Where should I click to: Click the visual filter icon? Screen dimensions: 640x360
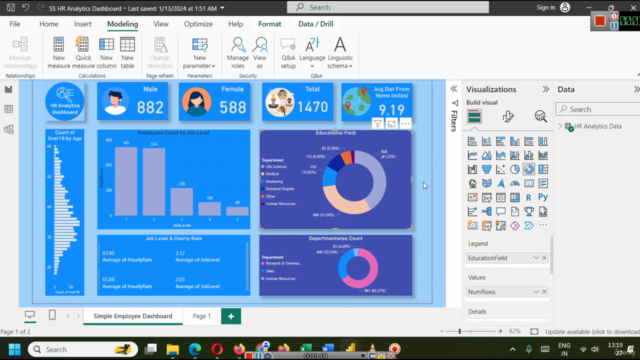pos(378,124)
